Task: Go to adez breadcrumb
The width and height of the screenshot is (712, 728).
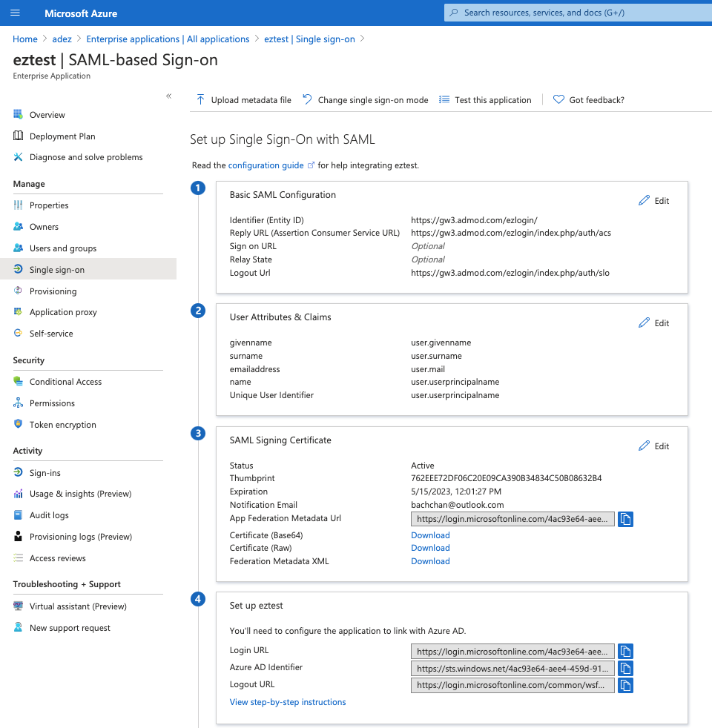Action: point(62,39)
